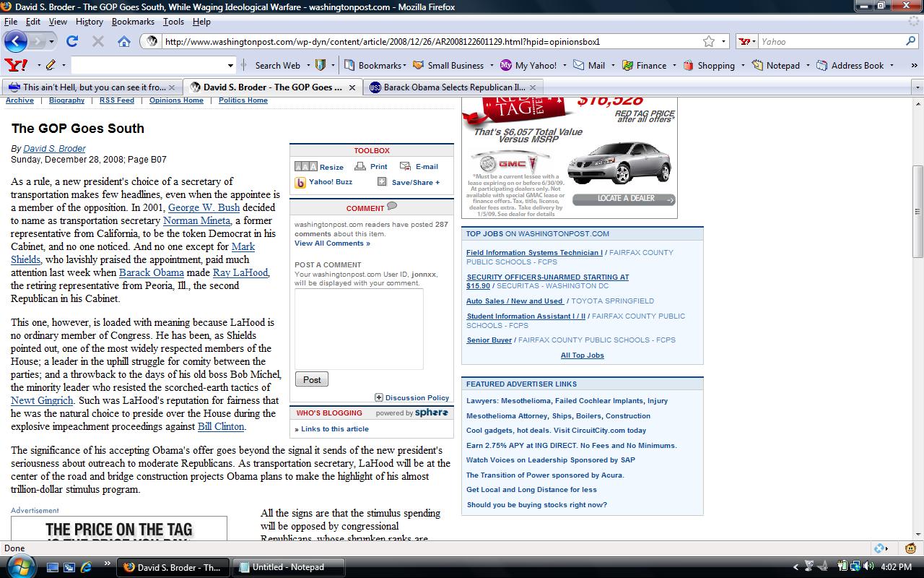Screen dimensions: 924x578
Task: Open Yahoo toolbar search box dropdown
Action: [230, 65]
